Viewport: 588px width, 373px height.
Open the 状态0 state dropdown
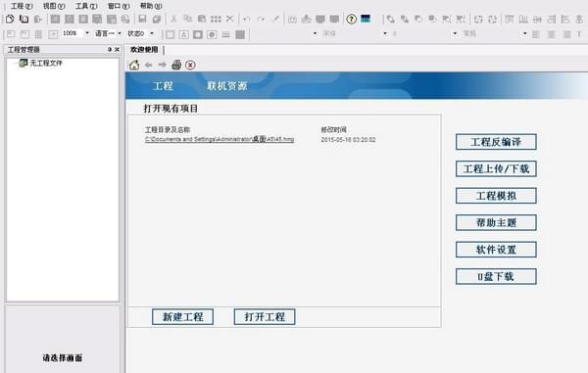[152, 33]
